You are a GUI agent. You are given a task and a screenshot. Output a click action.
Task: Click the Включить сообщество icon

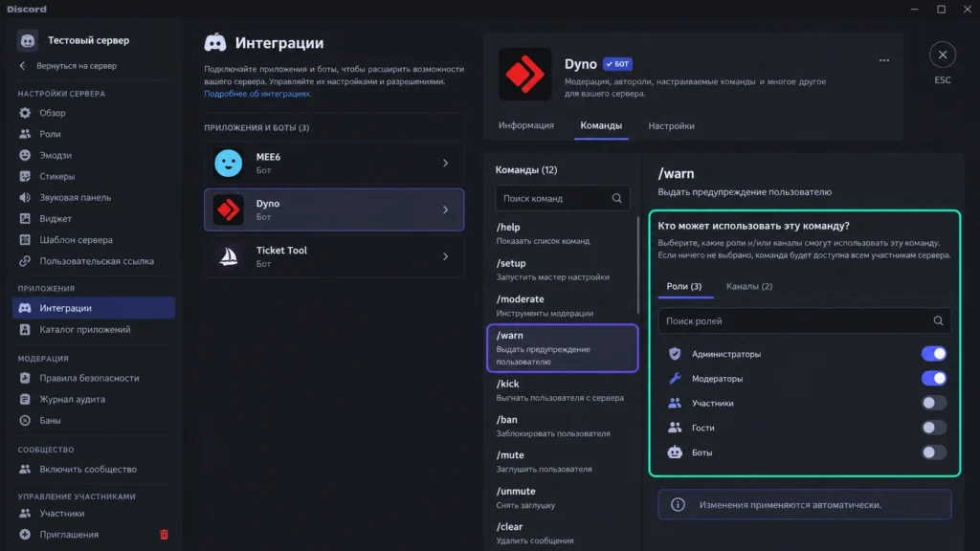[25, 469]
